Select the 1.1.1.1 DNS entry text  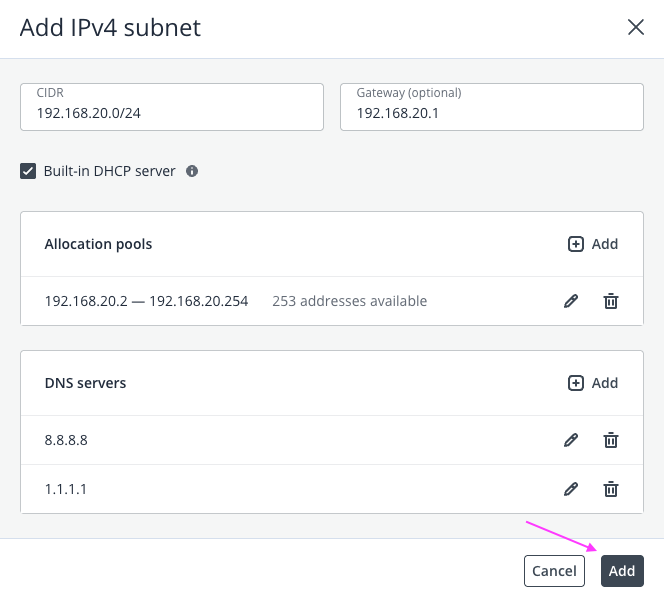[65, 489]
